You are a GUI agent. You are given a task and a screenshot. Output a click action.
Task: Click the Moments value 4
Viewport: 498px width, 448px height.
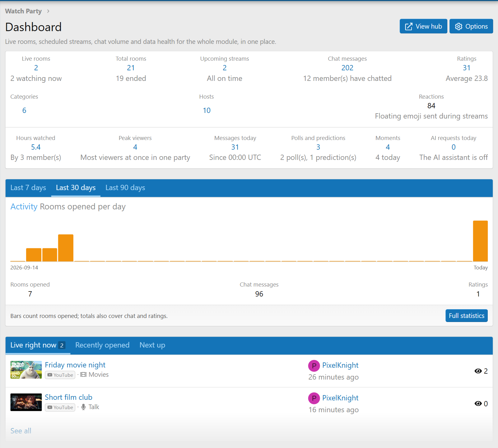(x=388, y=147)
